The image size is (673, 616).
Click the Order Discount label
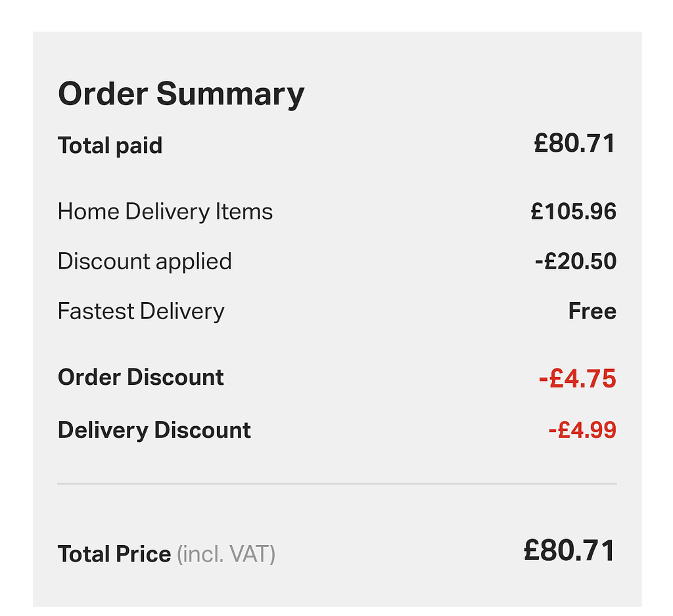click(141, 378)
